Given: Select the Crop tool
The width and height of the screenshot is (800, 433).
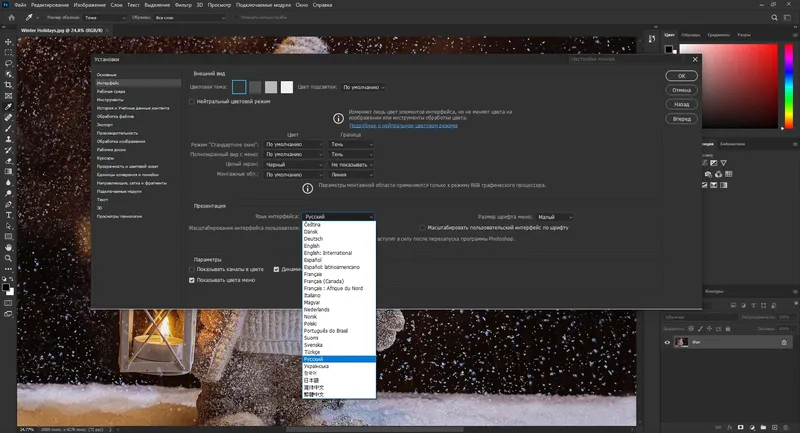Looking at the screenshot, I should click(8, 85).
